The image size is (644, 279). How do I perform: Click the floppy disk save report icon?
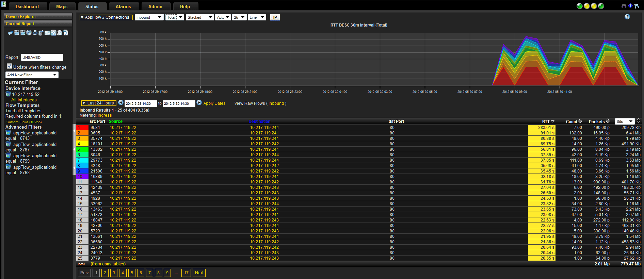point(17,33)
